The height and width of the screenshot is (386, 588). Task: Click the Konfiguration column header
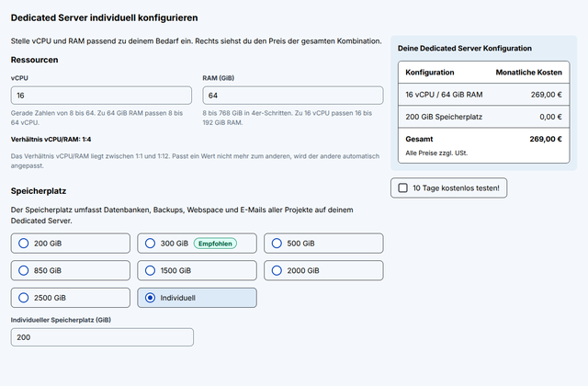coord(430,73)
